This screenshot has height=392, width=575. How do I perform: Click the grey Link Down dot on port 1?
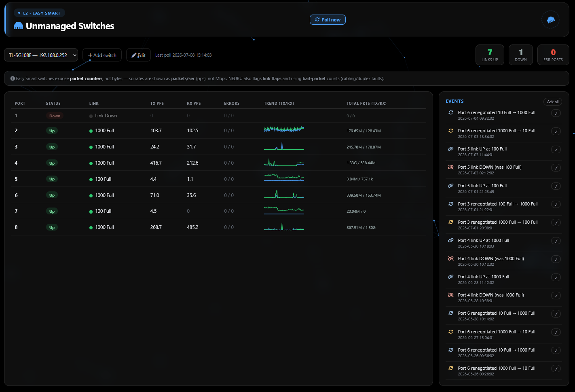(91, 116)
